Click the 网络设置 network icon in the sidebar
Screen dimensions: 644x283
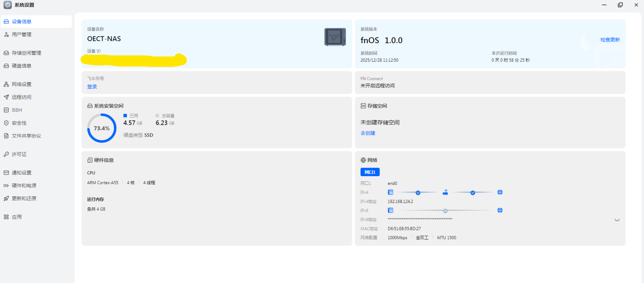tap(6, 84)
